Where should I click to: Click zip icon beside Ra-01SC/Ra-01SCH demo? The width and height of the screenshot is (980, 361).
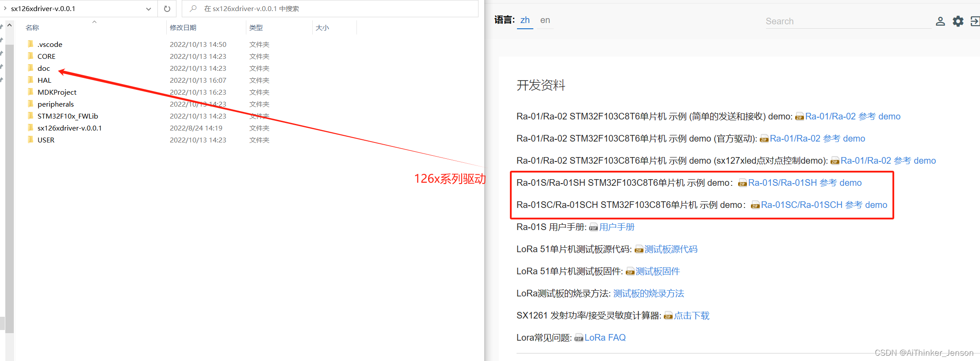click(x=755, y=205)
